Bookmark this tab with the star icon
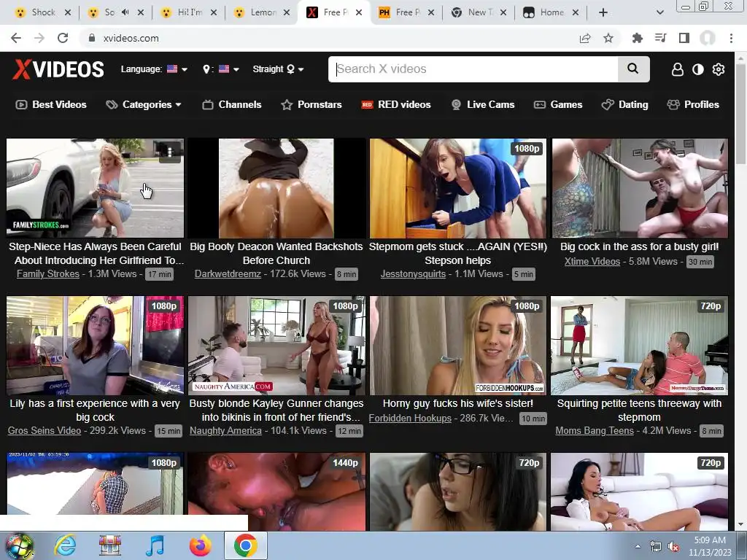 click(608, 38)
